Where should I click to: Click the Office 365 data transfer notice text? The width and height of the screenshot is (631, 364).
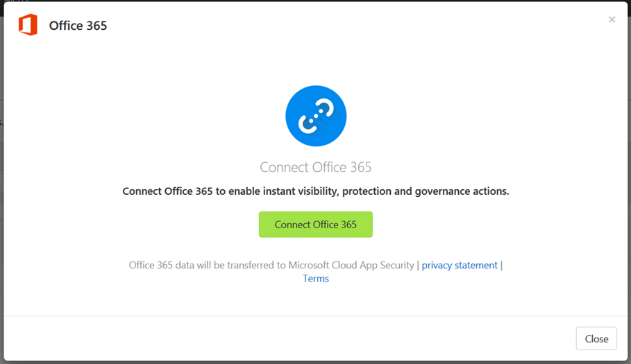point(271,265)
